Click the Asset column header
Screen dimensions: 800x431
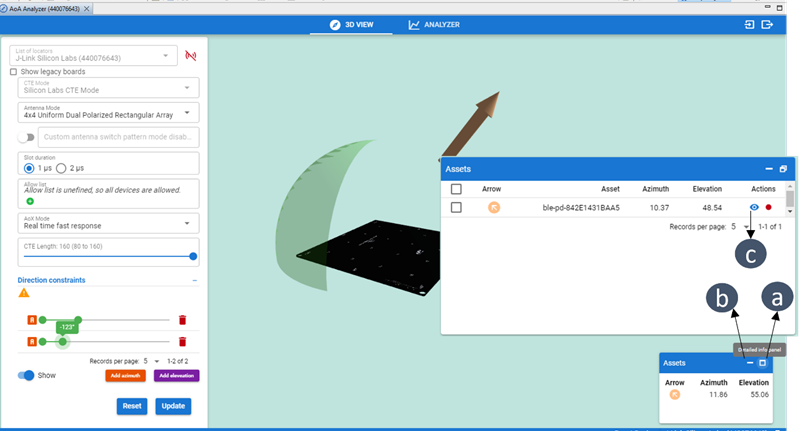click(x=610, y=189)
